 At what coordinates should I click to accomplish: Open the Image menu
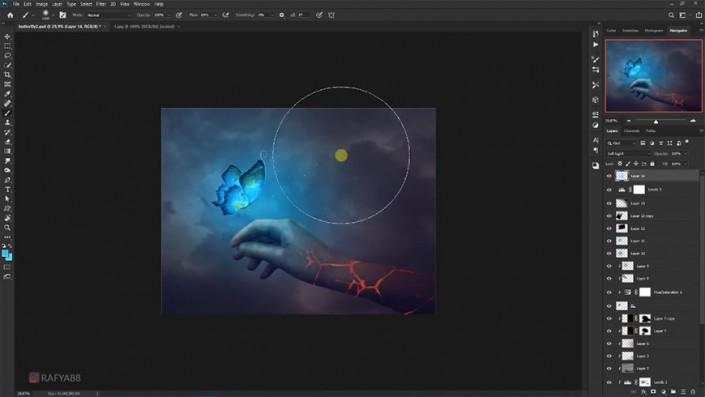tap(41, 4)
